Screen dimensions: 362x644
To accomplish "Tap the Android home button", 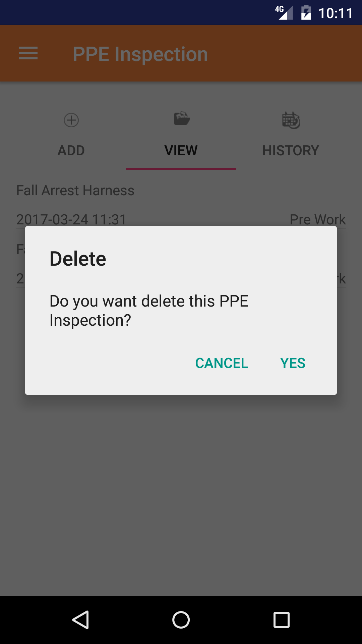I will (181, 620).
